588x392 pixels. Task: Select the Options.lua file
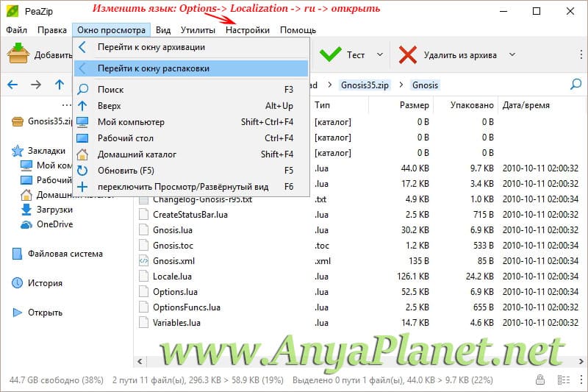pos(175,292)
